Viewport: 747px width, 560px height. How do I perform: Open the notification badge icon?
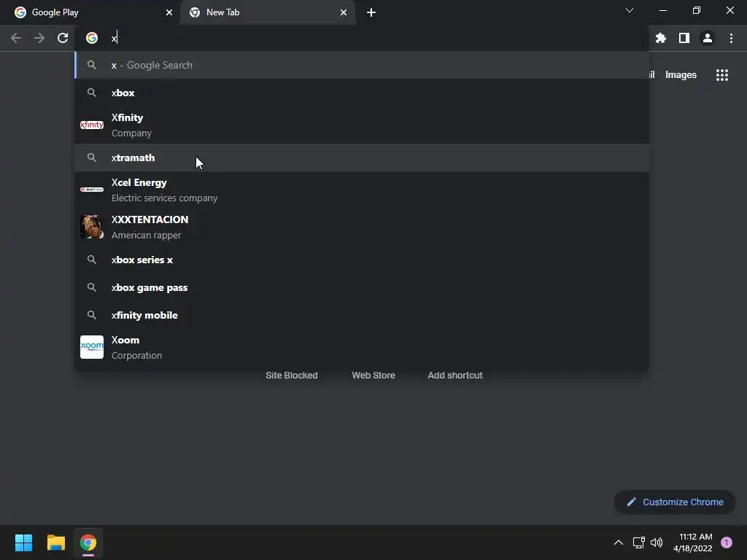[727, 542]
